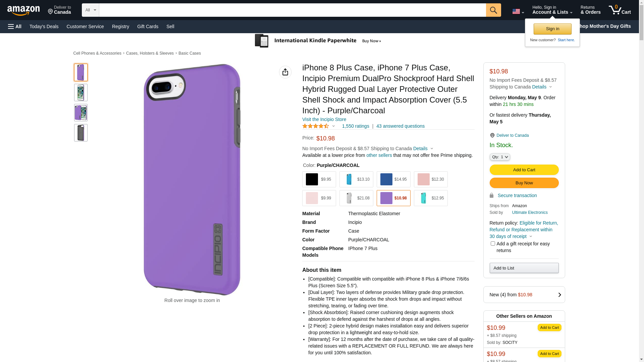
Task: Click the share icon beside product image
Action: pos(285,72)
